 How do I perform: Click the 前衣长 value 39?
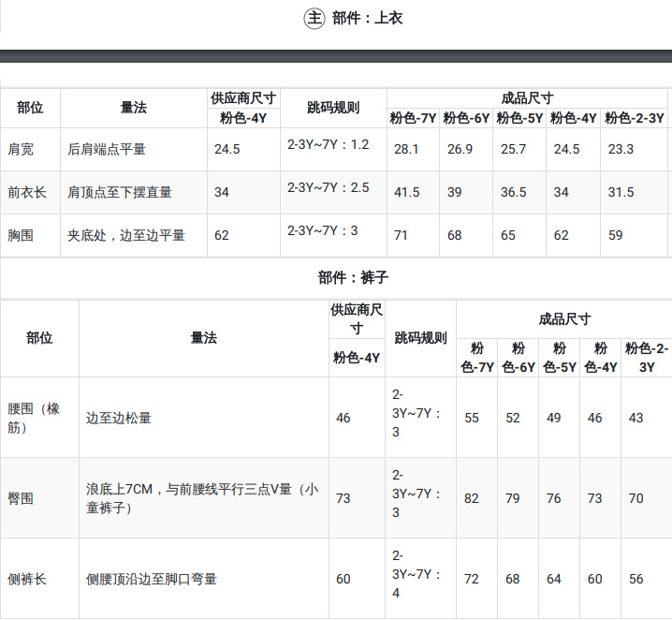coord(454,192)
